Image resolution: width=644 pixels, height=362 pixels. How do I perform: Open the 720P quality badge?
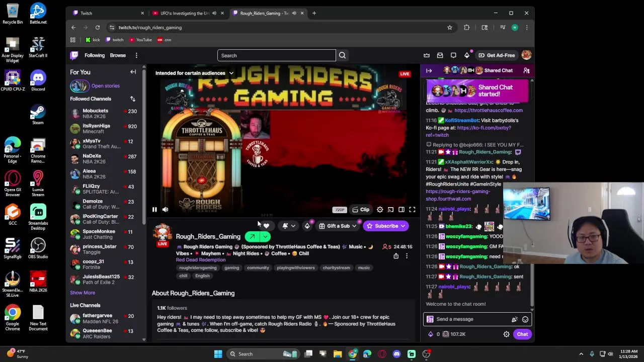click(340, 210)
